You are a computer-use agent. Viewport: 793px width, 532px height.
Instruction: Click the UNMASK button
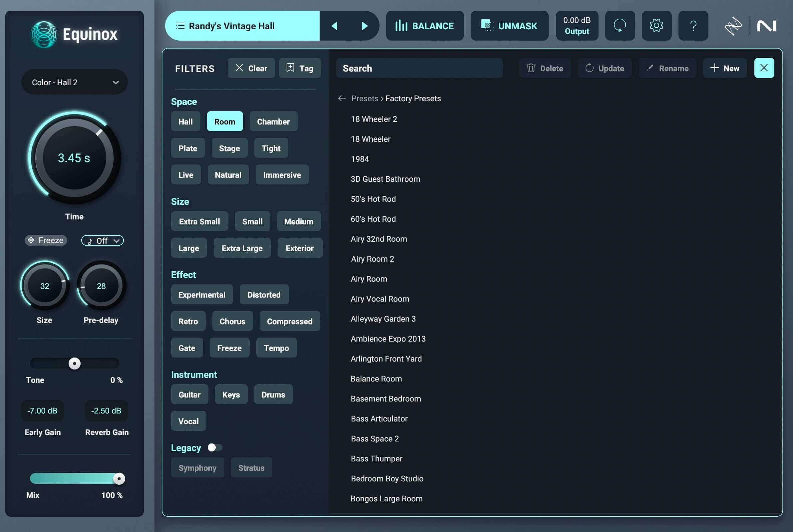pyautogui.click(x=509, y=26)
